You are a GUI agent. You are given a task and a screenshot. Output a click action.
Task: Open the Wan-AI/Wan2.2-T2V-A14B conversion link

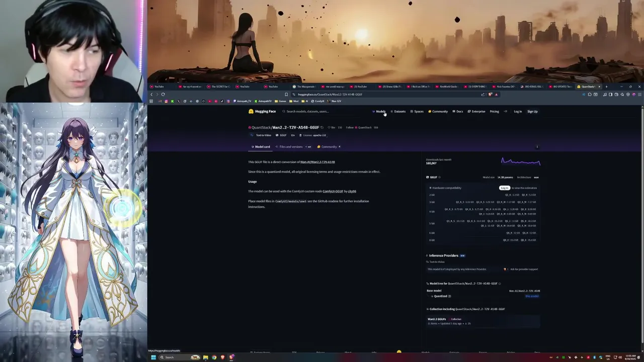[317, 162]
